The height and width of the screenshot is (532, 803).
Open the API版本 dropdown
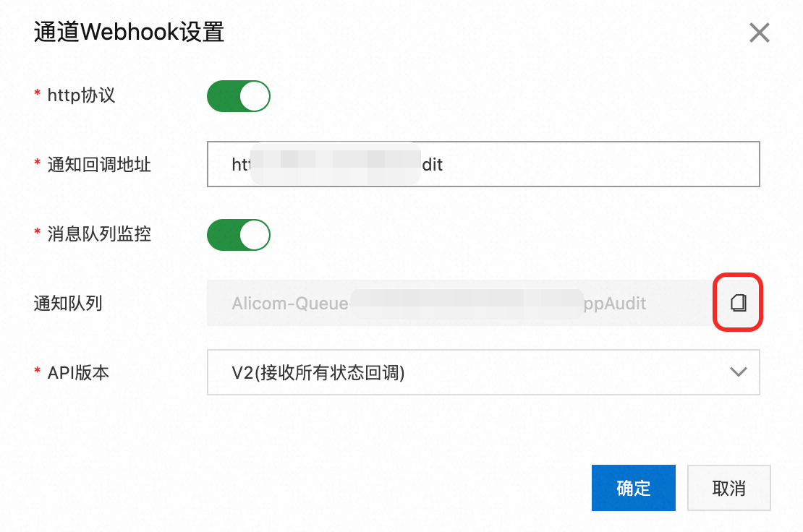pyautogui.click(x=483, y=372)
